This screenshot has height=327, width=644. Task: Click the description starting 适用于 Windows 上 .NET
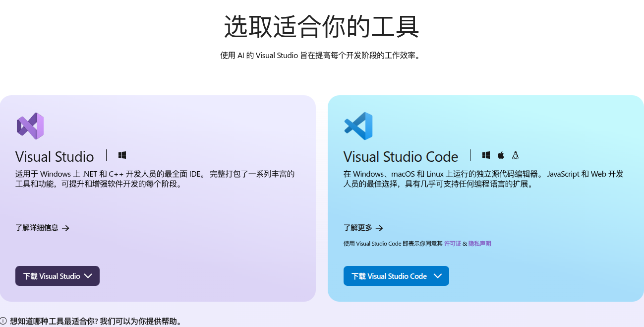pos(155,179)
